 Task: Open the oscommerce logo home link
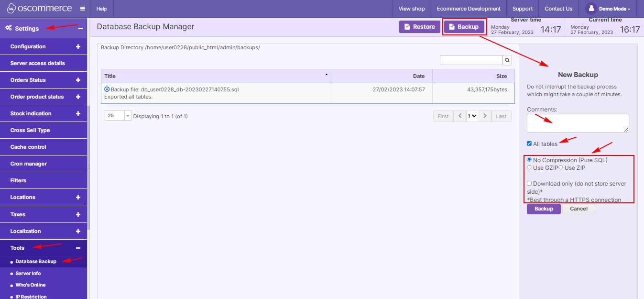point(39,9)
